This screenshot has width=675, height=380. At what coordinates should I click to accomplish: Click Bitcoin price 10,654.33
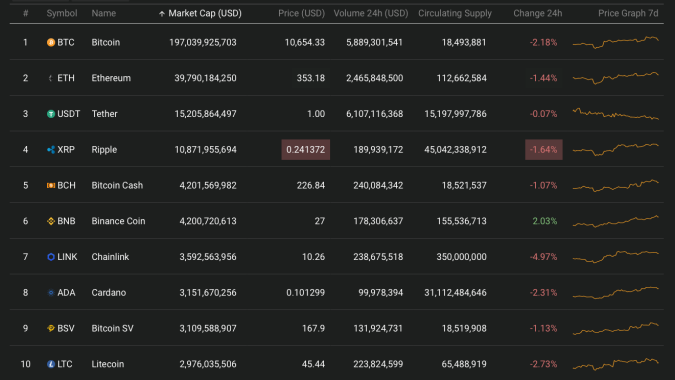coord(305,42)
